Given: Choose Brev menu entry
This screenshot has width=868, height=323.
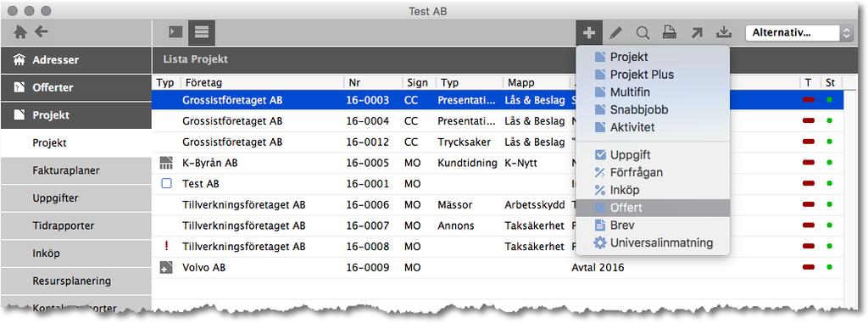Looking at the screenshot, I should tap(654, 226).
